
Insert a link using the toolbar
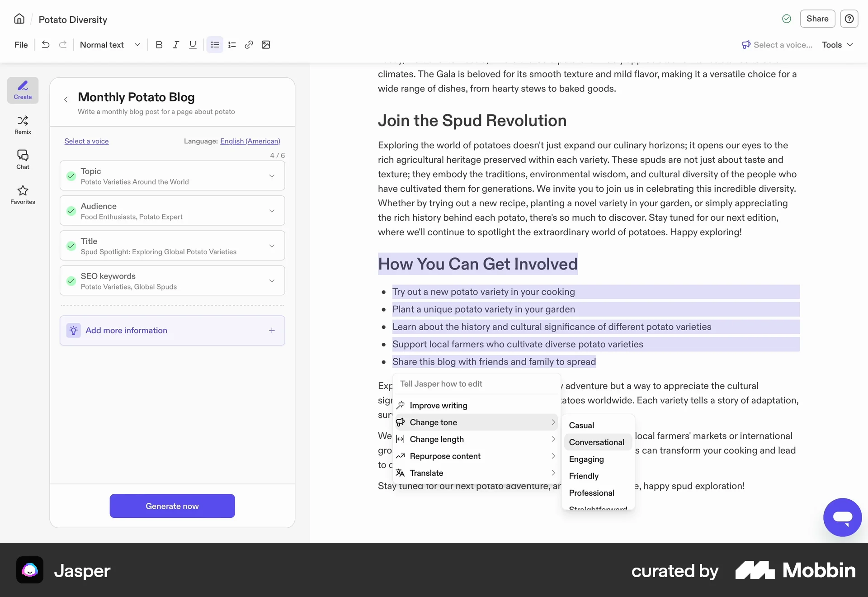[x=249, y=45]
